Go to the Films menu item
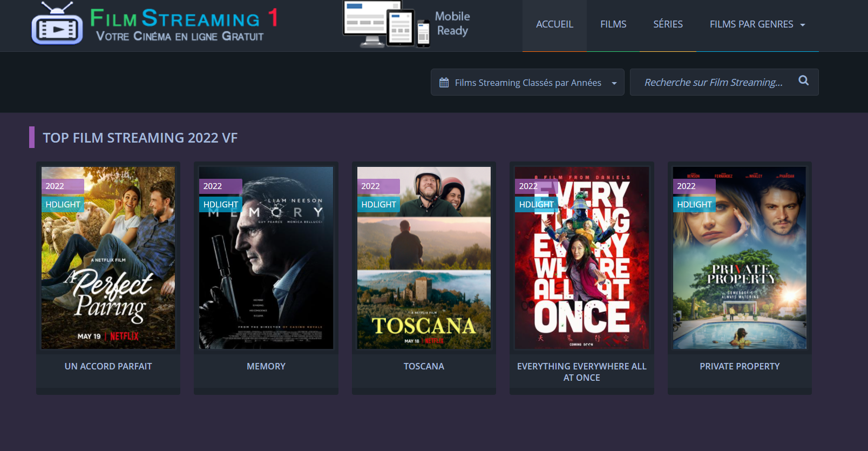The height and width of the screenshot is (451, 868). (613, 24)
